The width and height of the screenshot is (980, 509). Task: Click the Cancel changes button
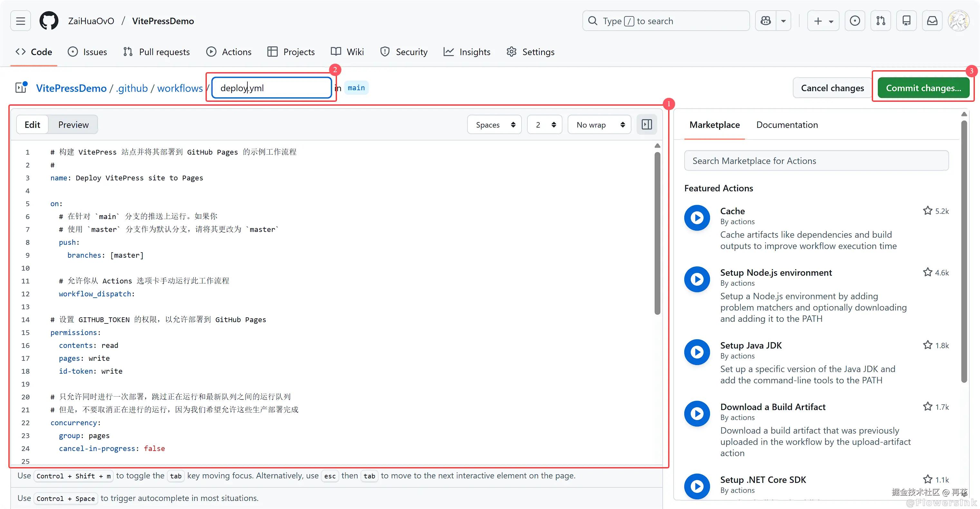[x=832, y=88]
